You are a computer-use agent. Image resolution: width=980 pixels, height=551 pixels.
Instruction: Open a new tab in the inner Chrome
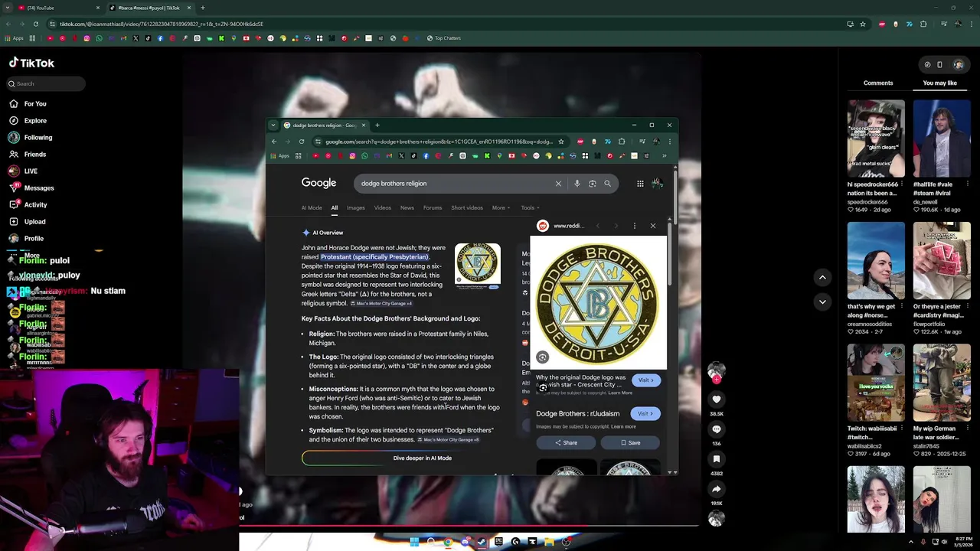tap(377, 125)
